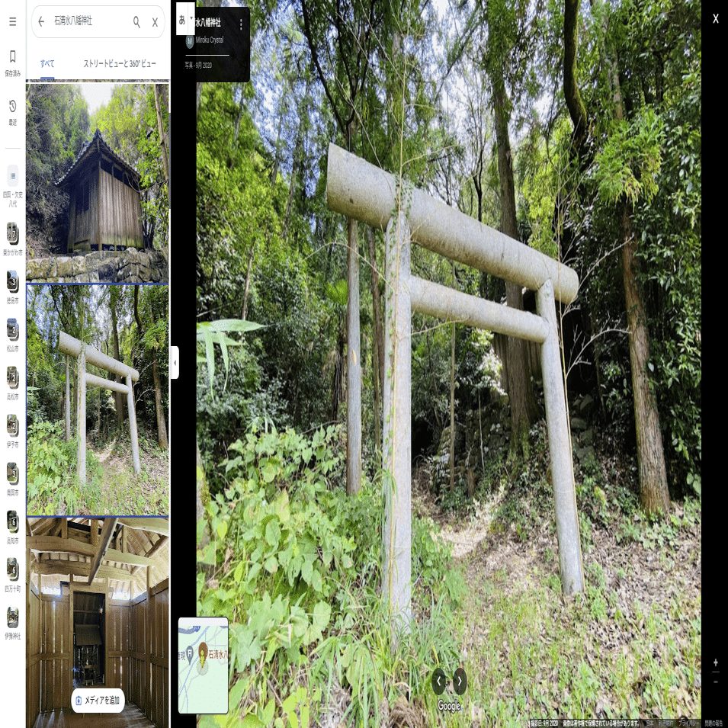Clear the search with the X icon
The height and width of the screenshot is (728, 728).
[x=155, y=22]
